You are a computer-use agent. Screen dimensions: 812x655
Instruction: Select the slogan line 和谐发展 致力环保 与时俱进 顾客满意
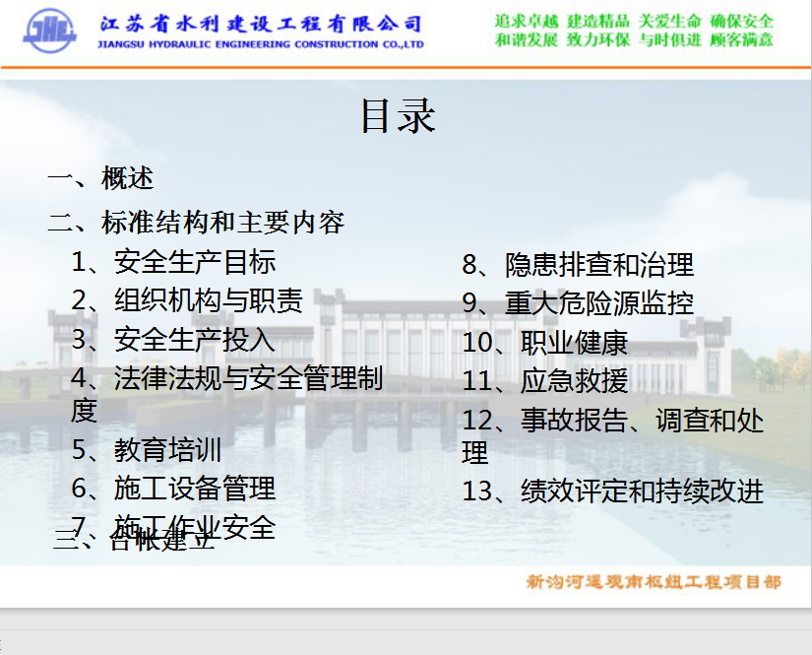(634, 40)
